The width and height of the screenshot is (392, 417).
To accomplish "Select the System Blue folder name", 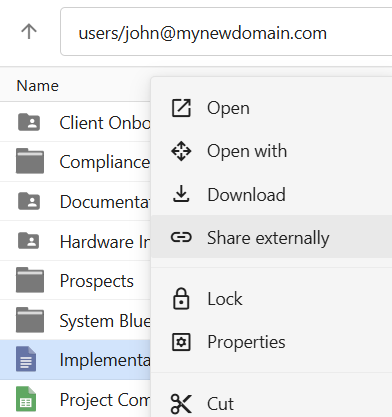I will click(105, 321).
